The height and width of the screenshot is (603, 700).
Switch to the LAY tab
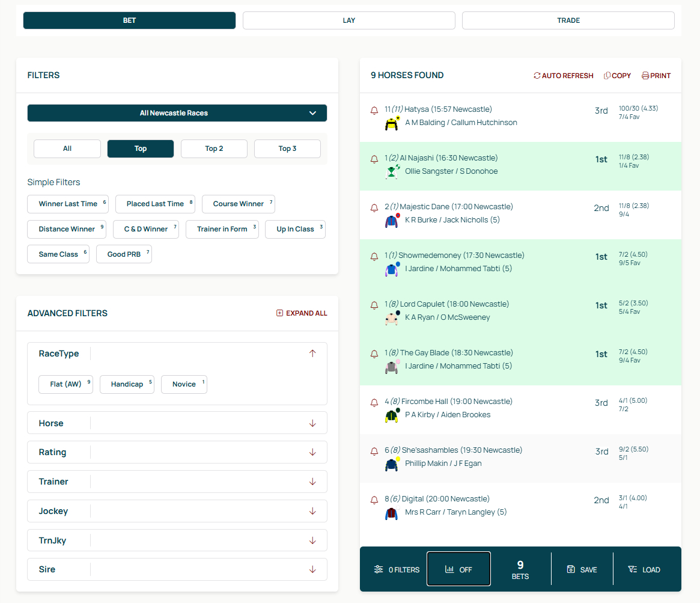tap(348, 20)
